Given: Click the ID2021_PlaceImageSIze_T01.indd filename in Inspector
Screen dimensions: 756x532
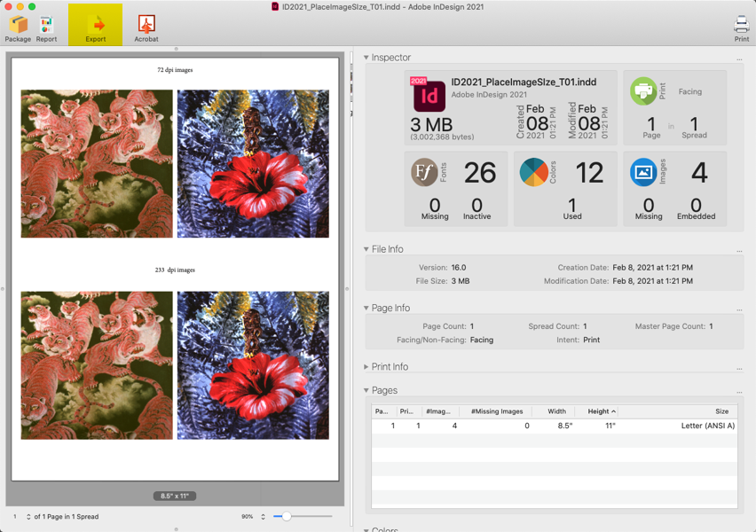Looking at the screenshot, I should (x=524, y=82).
